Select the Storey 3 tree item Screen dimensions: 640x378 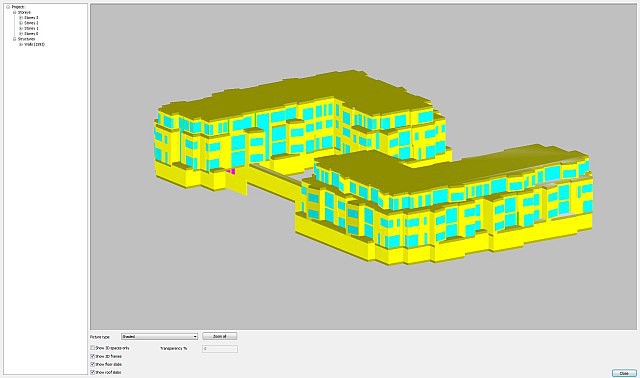(x=31, y=18)
